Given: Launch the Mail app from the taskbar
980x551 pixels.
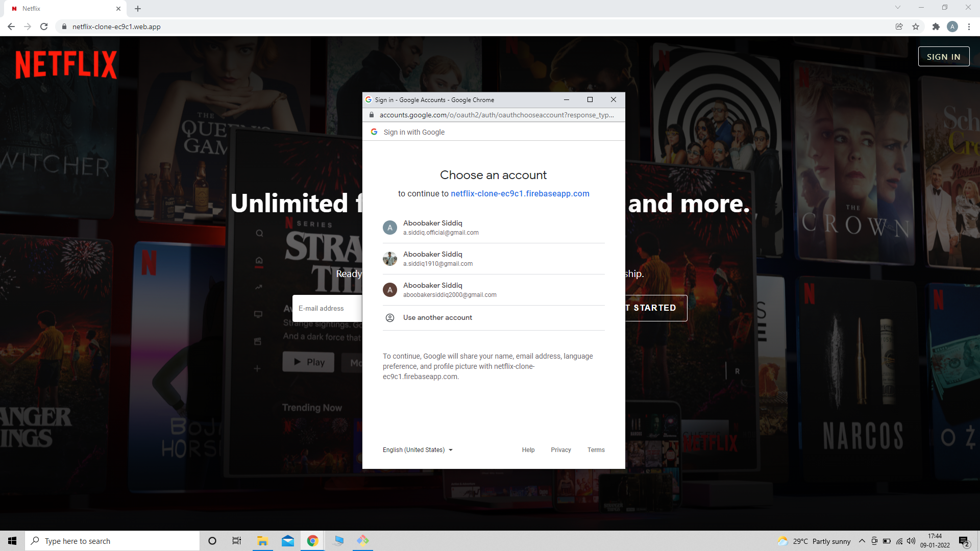Looking at the screenshot, I should coord(287,541).
